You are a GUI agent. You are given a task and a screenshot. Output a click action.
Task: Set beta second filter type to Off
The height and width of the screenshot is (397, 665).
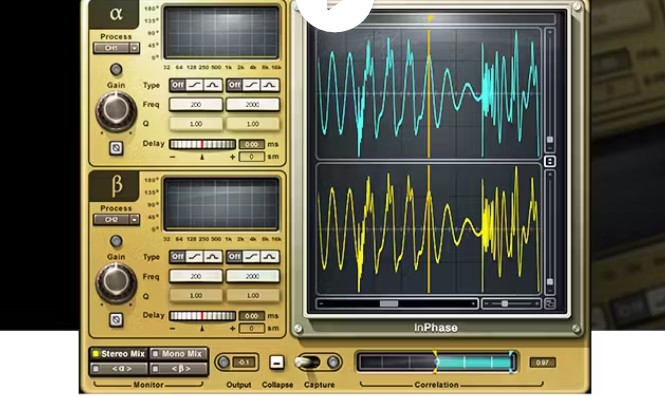coord(235,257)
